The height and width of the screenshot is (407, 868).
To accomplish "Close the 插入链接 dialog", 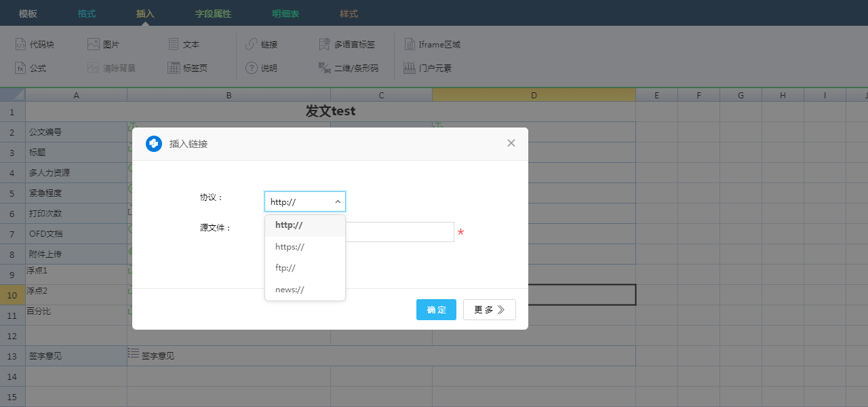I will (511, 143).
